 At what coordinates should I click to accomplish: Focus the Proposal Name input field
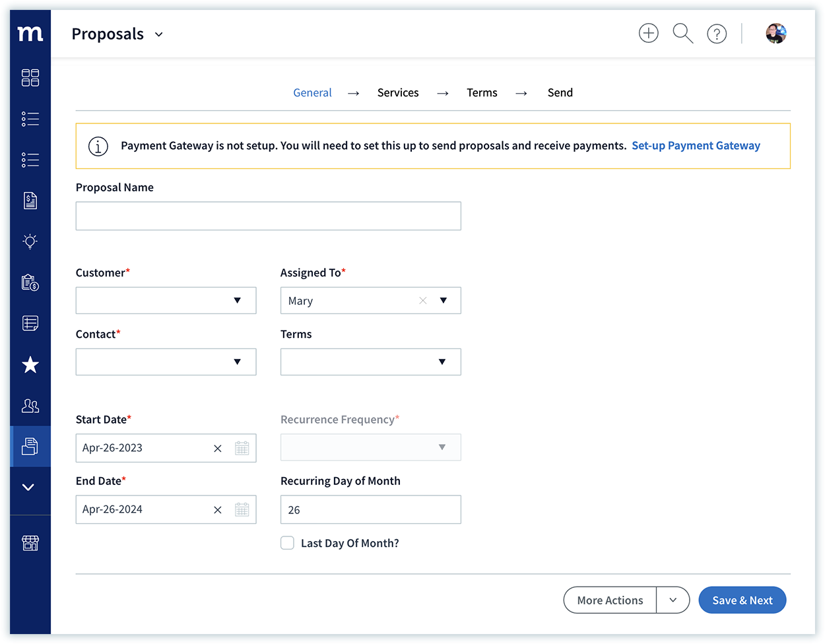[268, 216]
